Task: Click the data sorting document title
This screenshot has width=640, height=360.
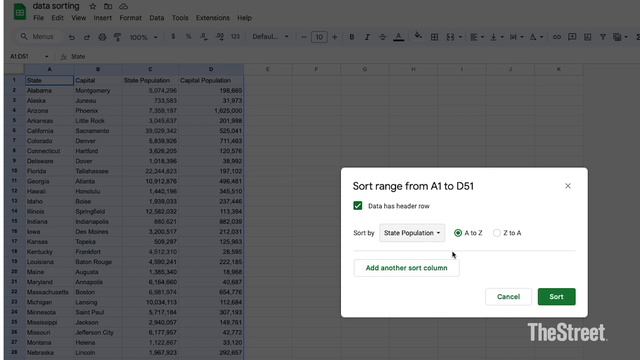Action: pyautogui.click(x=56, y=6)
